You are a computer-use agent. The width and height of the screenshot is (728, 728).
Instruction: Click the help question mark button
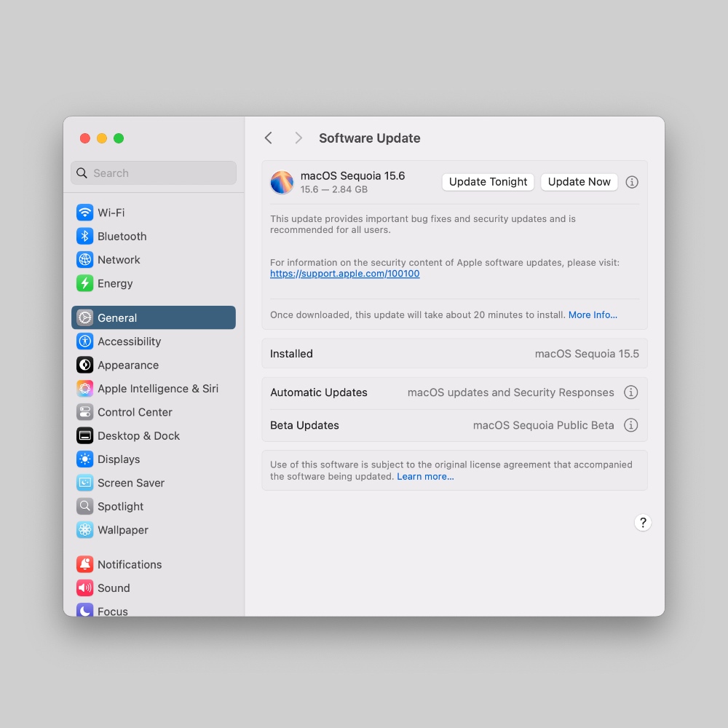click(x=642, y=523)
